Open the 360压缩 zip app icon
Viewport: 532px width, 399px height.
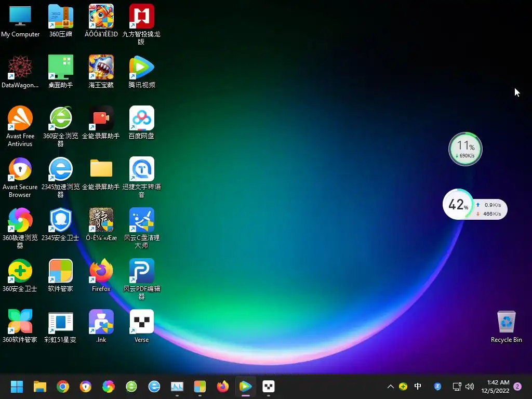pyautogui.click(x=60, y=21)
